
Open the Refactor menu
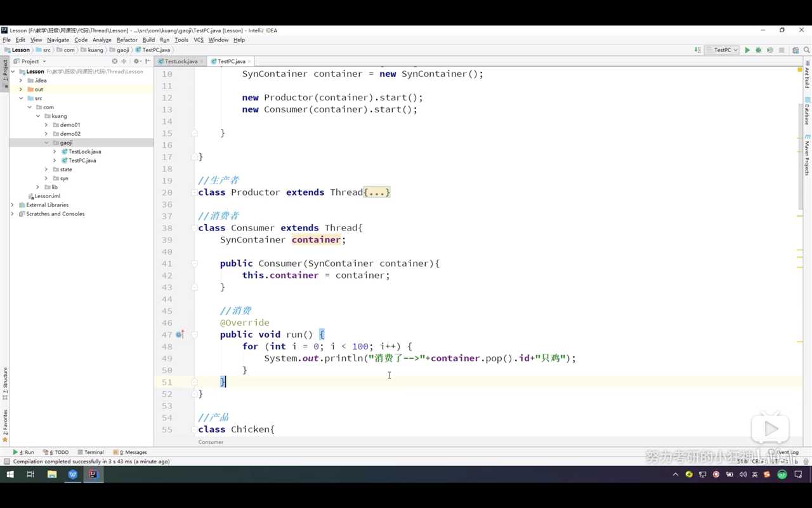(127, 40)
